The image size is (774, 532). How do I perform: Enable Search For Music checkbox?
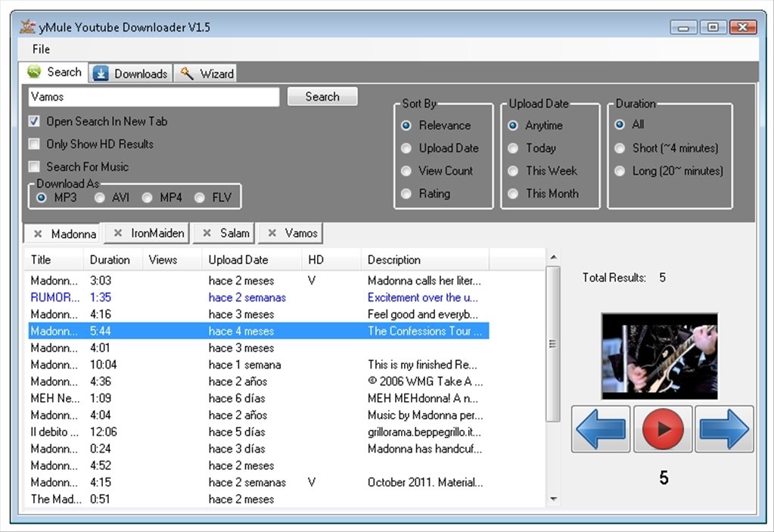tap(34, 166)
